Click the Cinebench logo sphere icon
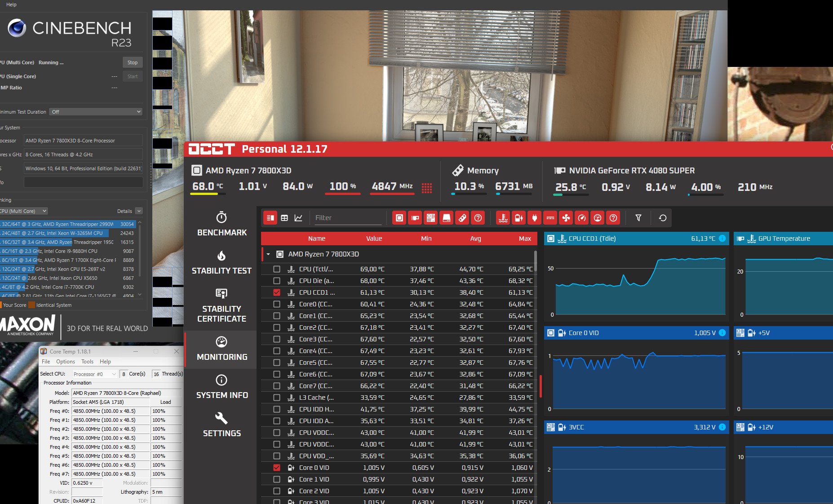 17,28
